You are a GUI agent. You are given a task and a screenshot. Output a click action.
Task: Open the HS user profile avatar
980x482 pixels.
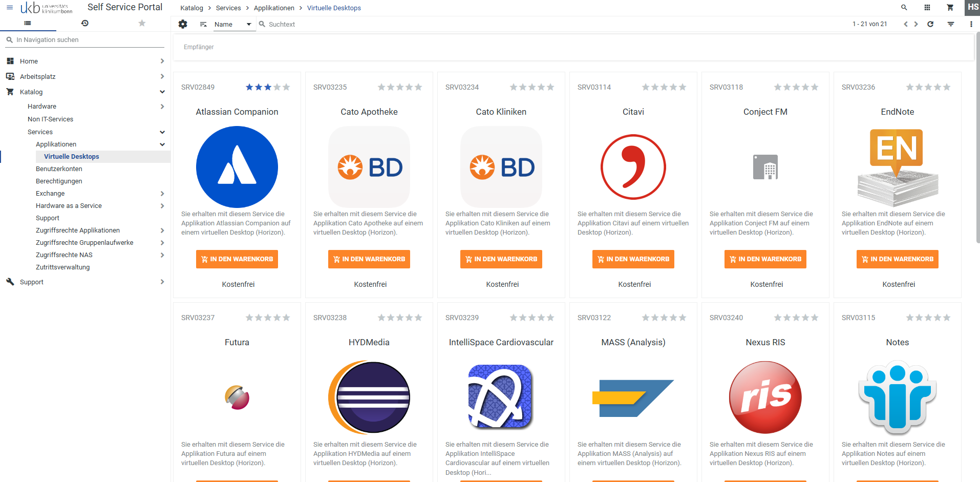pyautogui.click(x=973, y=7)
